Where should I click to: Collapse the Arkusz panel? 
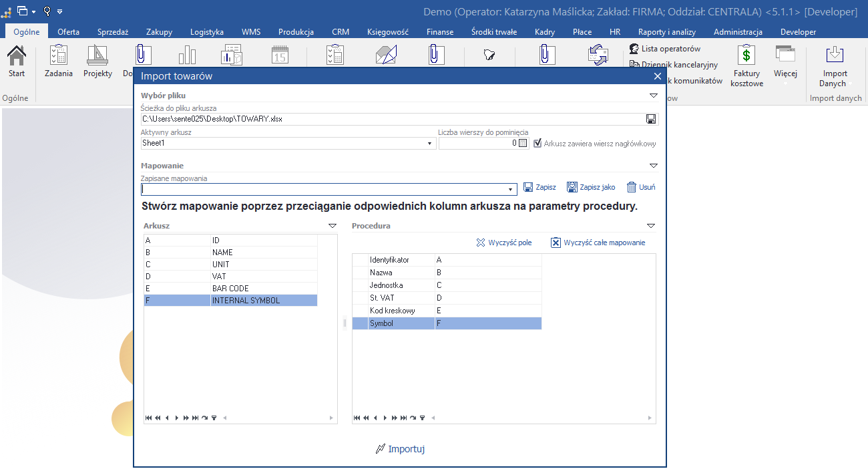click(333, 226)
